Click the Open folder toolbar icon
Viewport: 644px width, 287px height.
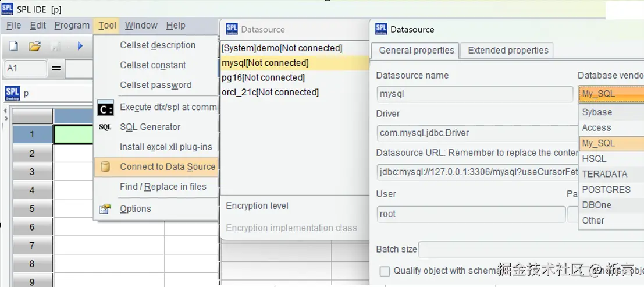pyautogui.click(x=34, y=46)
